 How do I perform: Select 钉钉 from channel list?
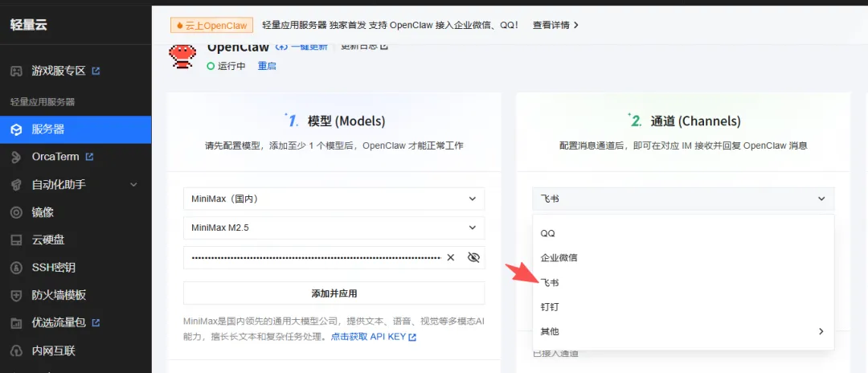(683, 306)
